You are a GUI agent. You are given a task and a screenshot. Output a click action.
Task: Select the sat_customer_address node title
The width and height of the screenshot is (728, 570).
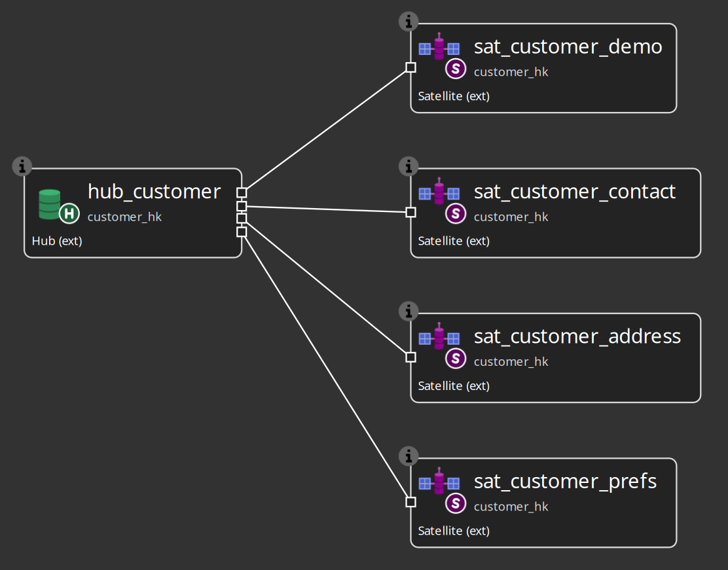577,336
